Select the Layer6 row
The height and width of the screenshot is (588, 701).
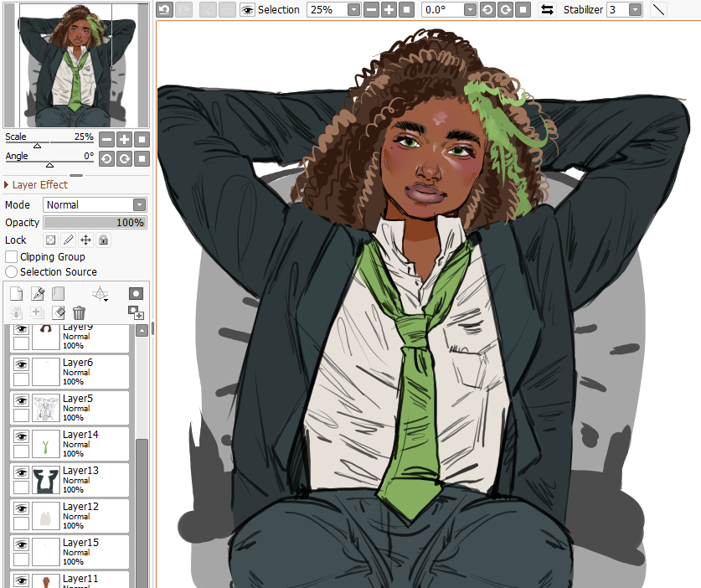pos(70,372)
